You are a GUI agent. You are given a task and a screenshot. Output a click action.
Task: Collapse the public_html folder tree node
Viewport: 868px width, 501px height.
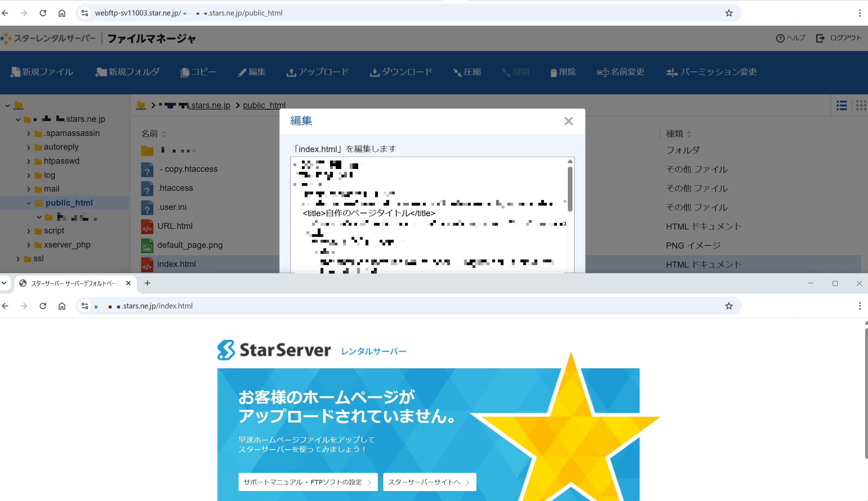coord(28,203)
